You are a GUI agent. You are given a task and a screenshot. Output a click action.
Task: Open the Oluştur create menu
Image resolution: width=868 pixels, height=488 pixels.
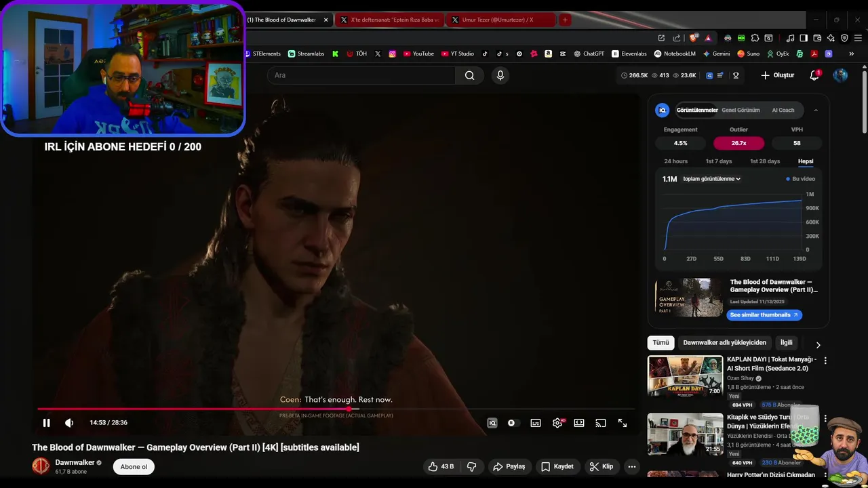pos(777,75)
